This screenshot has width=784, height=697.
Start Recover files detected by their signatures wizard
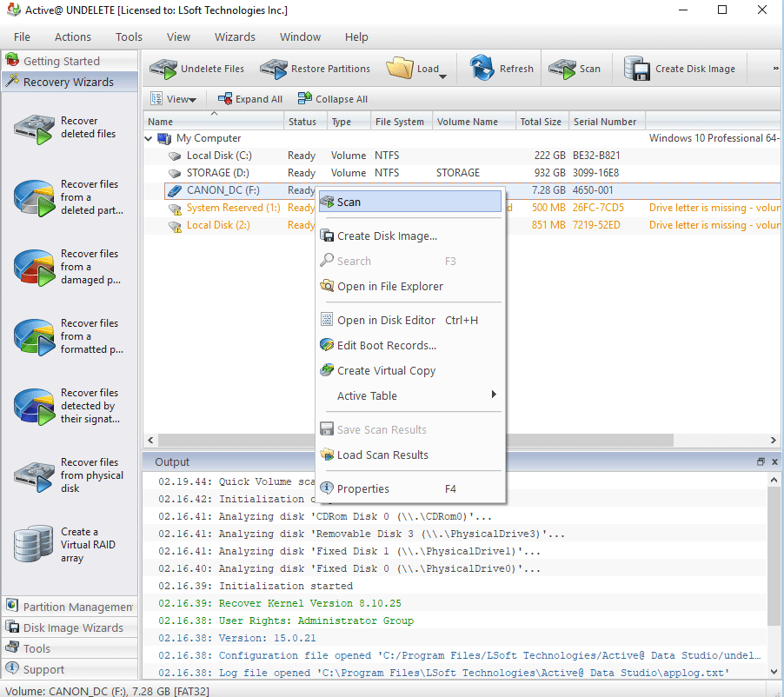pos(69,406)
